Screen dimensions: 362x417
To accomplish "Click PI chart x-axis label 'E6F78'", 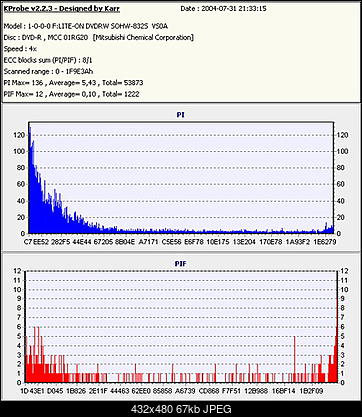I will (194, 242).
